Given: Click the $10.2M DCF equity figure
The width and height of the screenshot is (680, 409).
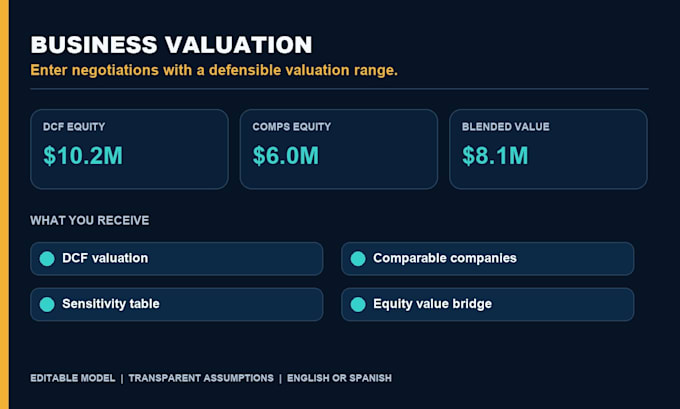Looking at the screenshot, I should coord(83,156).
